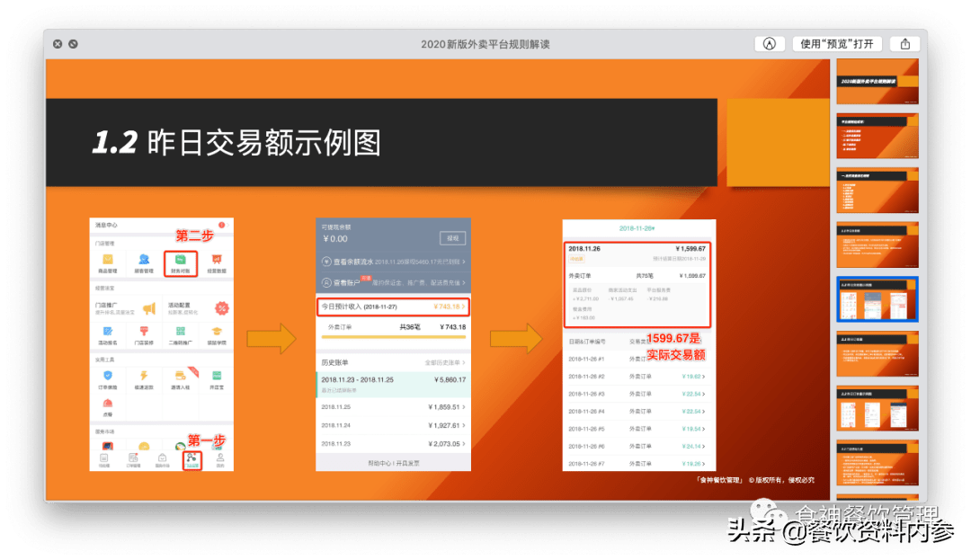Open page 4 text-only slide thumbnail
The height and width of the screenshot is (560, 971).
tap(877, 244)
